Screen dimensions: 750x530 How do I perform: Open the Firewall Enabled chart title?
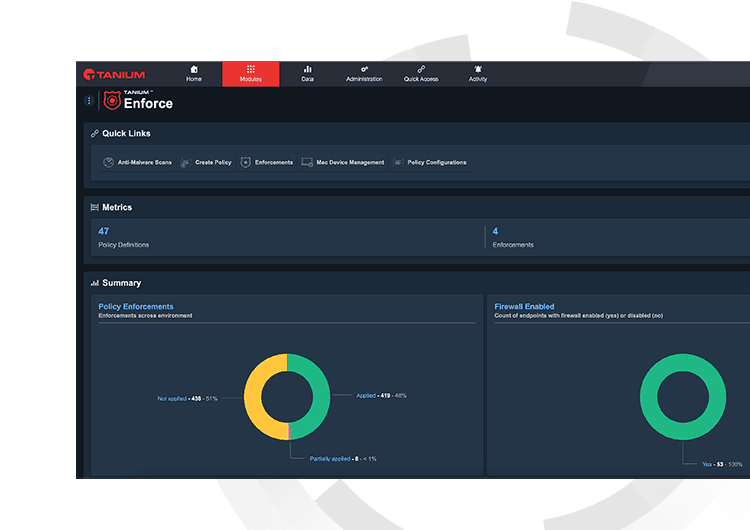coord(524,307)
